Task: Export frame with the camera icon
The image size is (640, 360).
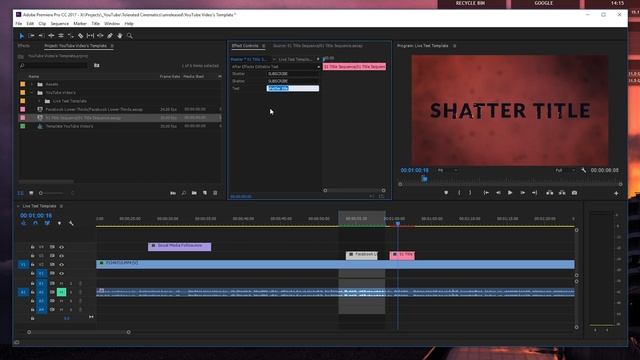Action: [x=574, y=193]
